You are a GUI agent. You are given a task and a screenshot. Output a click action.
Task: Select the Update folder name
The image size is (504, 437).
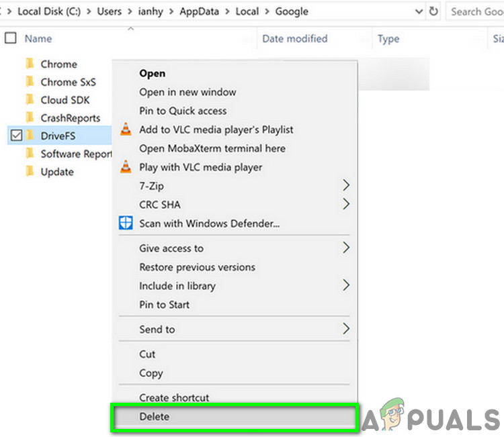pyautogui.click(x=57, y=172)
